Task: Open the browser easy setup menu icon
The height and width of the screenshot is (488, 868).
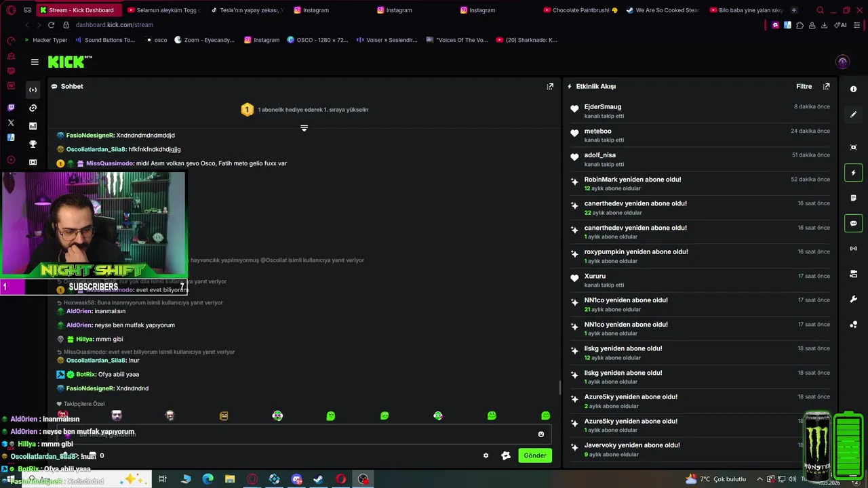Action: (x=857, y=25)
